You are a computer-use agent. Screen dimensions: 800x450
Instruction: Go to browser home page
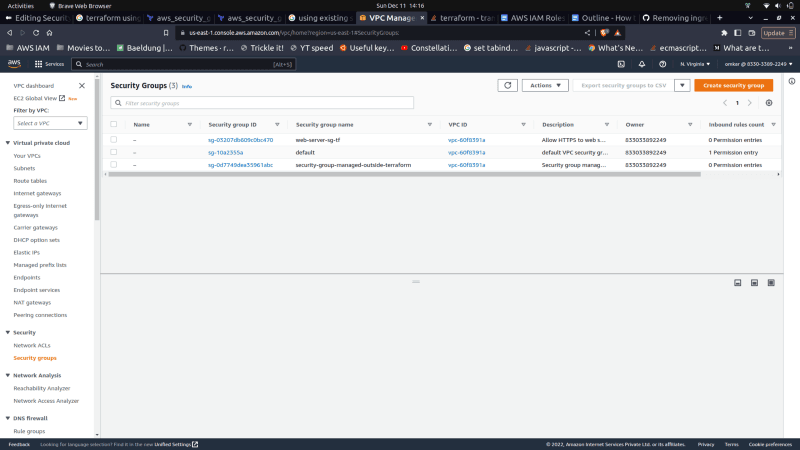click(x=49, y=33)
